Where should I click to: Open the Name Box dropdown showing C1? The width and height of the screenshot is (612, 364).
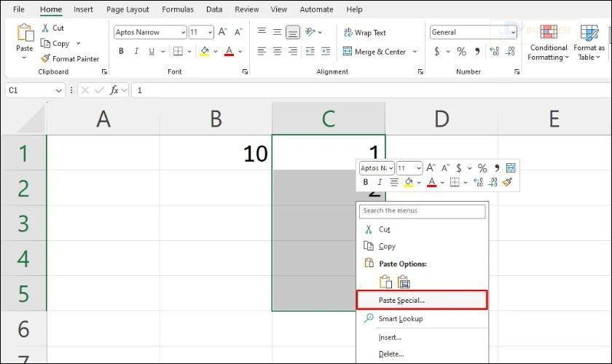[59, 90]
